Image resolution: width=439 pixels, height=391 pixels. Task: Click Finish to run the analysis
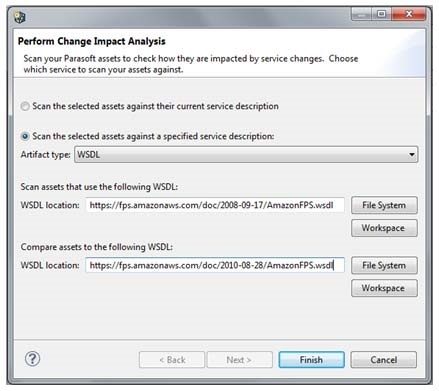point(311,360)
